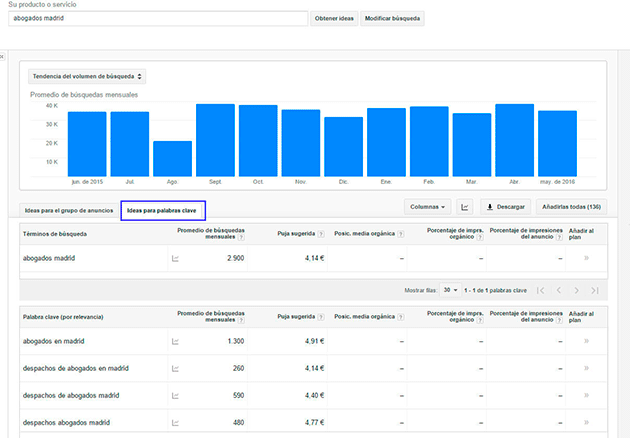Add despachos de abogados en madrid to plan
The image size is (630, 438).
586,368
